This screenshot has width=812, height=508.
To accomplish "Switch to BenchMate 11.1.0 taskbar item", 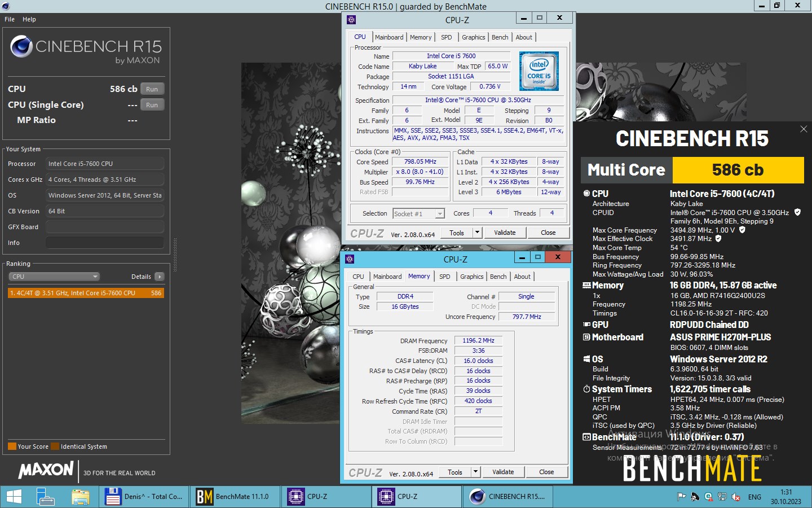I will click(235, 497).
